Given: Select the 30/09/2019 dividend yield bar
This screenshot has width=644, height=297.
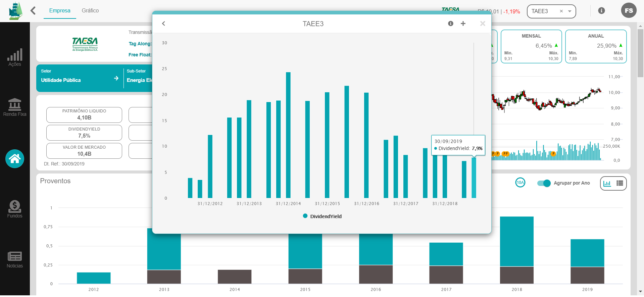Looking at the screenshot, I should pos(474,178).
